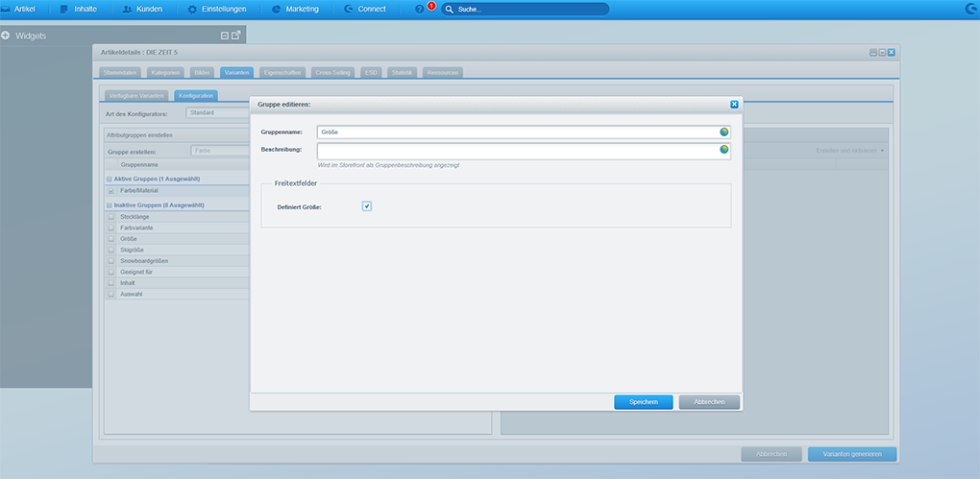Click the Shopware logo at top right
The image size is (980, 479).
click(x=968, y=9)
